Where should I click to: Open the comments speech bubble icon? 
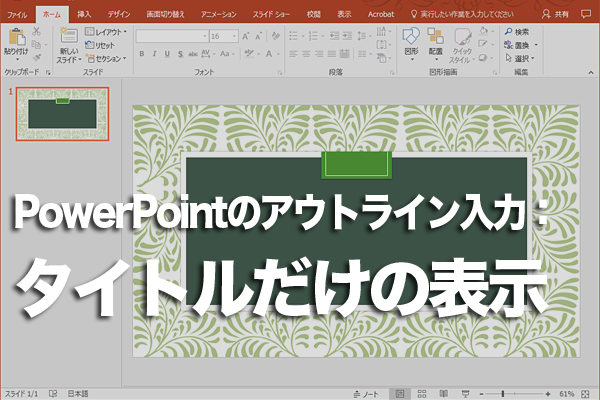point(585,14)
